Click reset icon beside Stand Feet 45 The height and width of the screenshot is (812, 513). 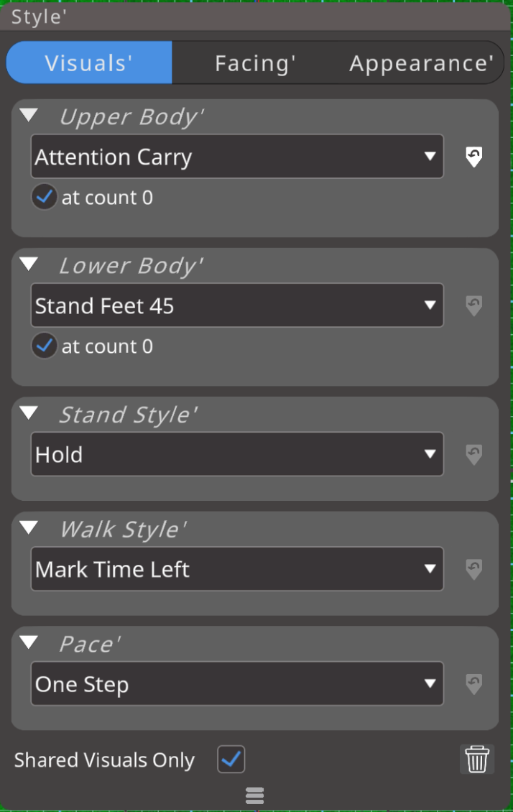tap(473, 305)
